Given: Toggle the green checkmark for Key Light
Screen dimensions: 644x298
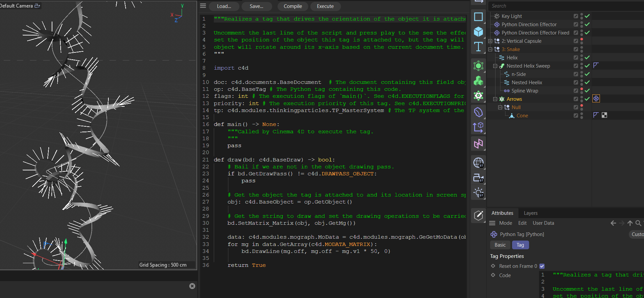Looking at the screenshot, I should [x=587, y=16].
